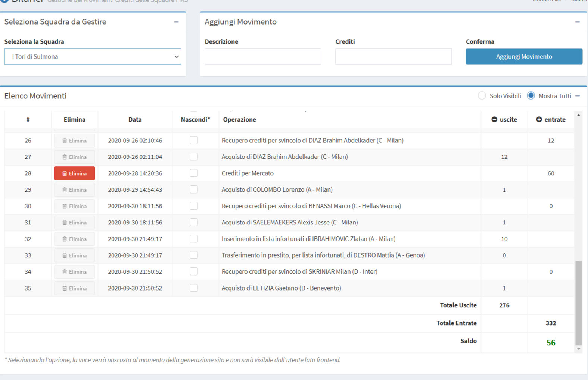Select the Mostra Tutti radio button
Screen dimensions: 588x380
click(x=531, y=96)
